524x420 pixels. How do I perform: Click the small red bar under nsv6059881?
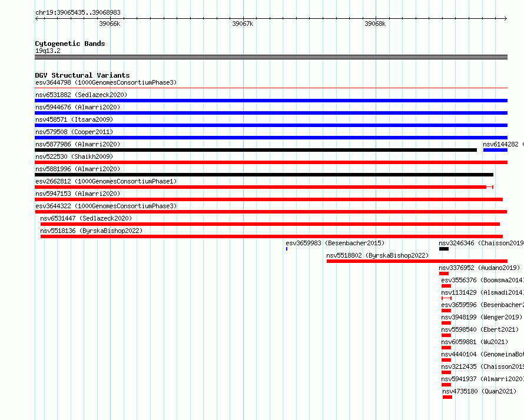[x=446, y=348]
